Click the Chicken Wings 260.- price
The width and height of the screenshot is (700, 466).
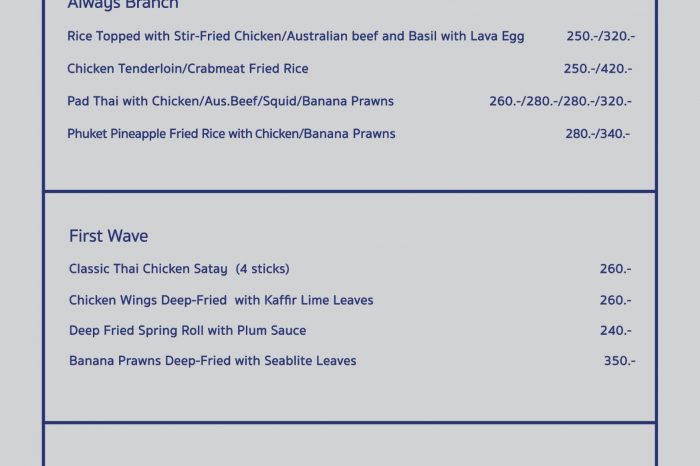click(x=615, y=300)
